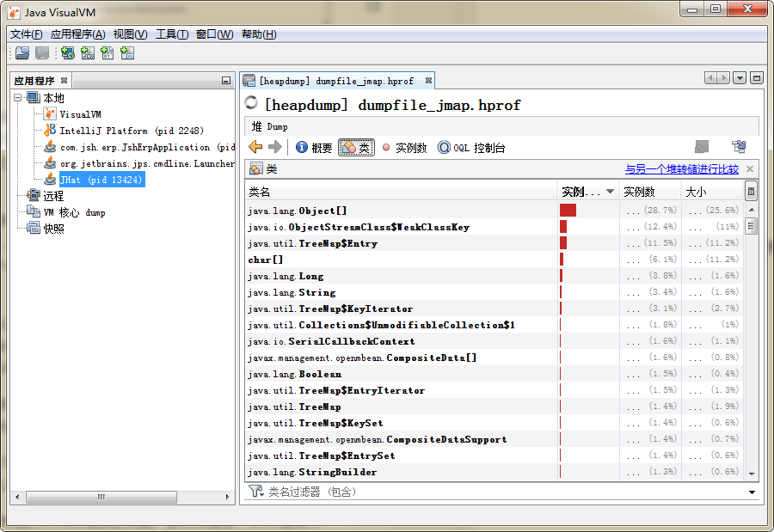Image resolution: width=774 pixels, height=532 pixels.
Task: Open the 工具(T) menu
Action: point(172,34)
